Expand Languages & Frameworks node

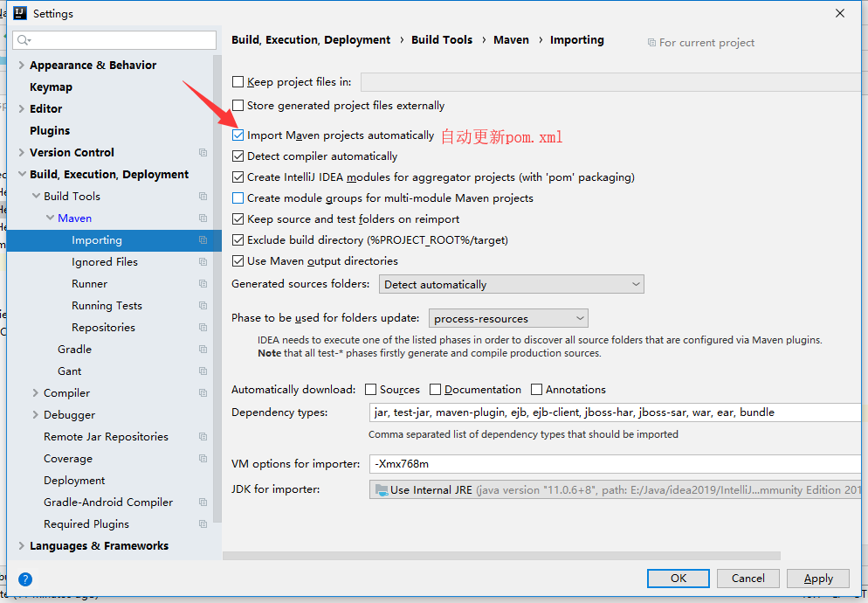[21, 546]
